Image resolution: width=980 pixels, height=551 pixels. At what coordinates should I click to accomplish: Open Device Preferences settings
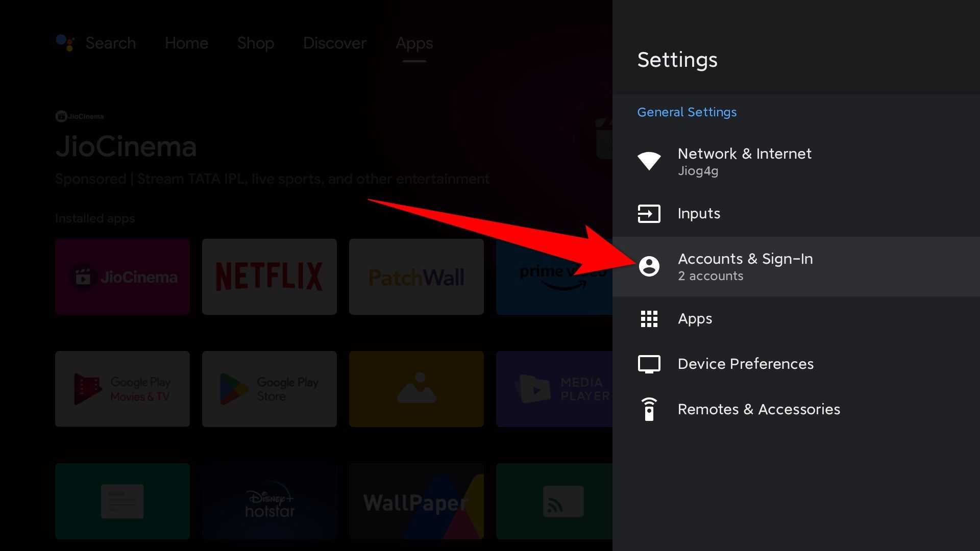746,363
